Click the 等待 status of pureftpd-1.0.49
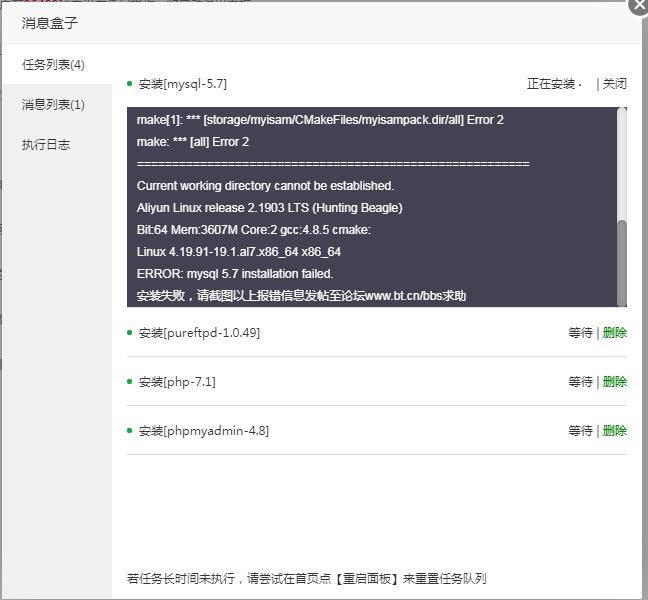 580,333
